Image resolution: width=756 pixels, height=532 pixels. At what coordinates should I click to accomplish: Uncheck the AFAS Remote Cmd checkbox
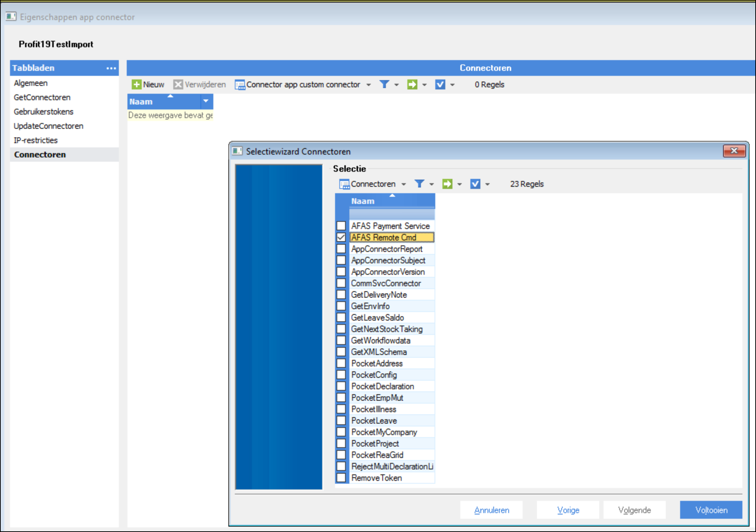[341, 237]
